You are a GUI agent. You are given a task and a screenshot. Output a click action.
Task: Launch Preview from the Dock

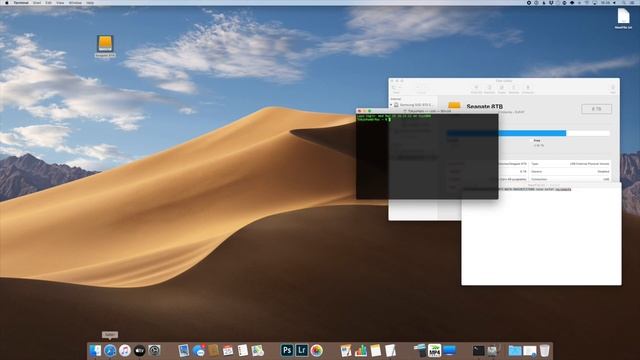(x=184, y=350)
